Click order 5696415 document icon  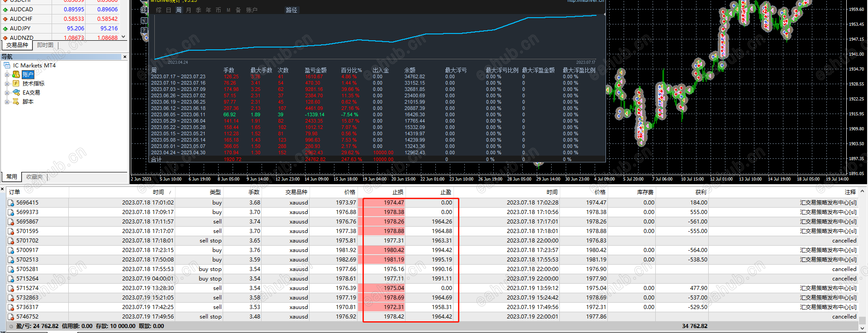coord(11,203)
